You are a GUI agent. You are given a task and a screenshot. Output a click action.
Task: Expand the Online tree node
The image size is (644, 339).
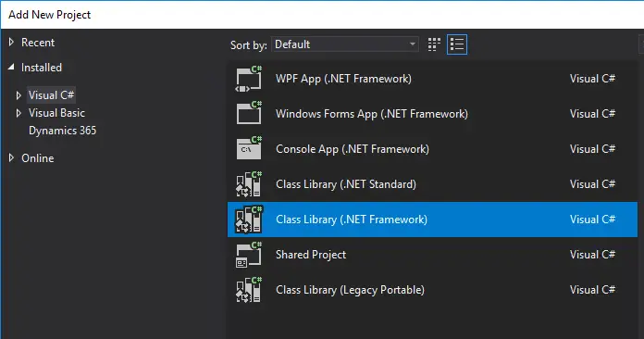(11, 157)
